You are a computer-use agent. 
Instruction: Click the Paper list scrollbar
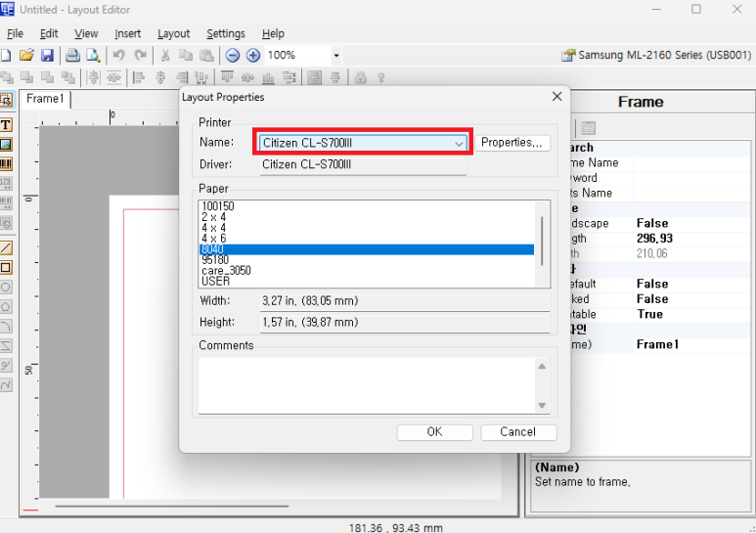(x=542, y=241)
